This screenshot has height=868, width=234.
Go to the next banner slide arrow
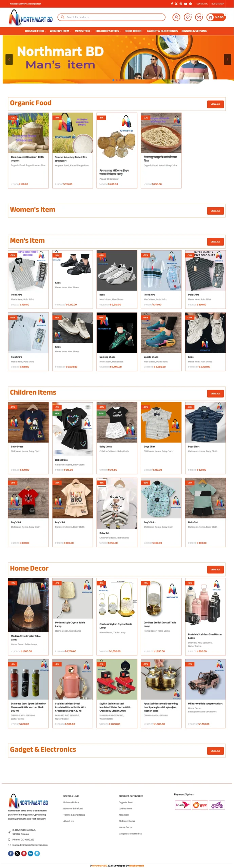coord(227,59)
